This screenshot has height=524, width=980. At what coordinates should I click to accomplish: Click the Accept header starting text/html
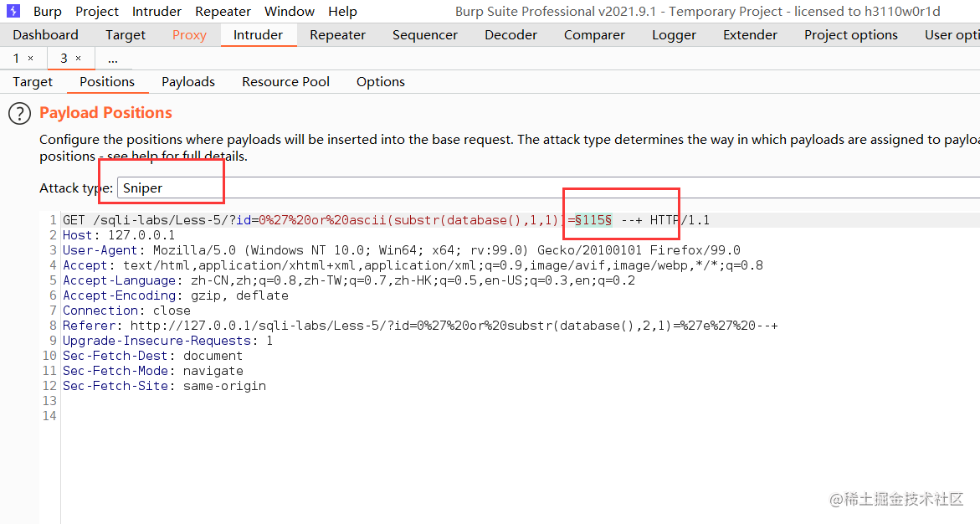[413, 265]
